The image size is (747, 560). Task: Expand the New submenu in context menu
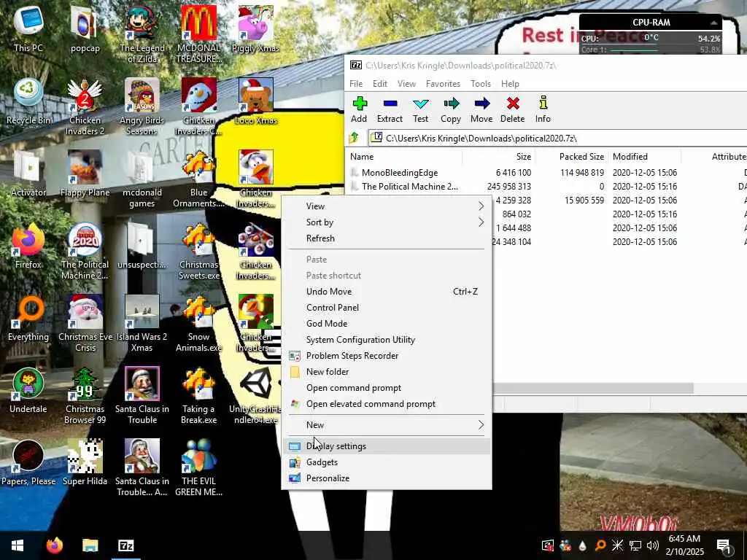coord(387,425)
